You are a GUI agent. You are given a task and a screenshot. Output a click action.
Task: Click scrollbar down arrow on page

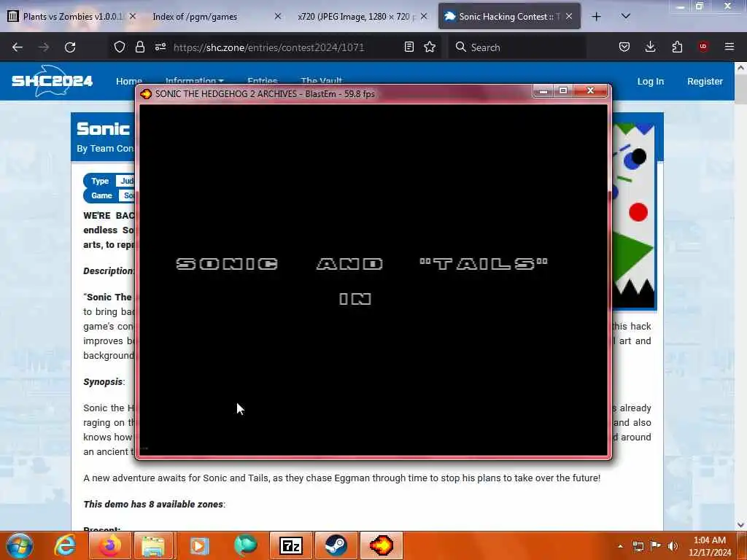pyautogui.click(x=741, y=525)
